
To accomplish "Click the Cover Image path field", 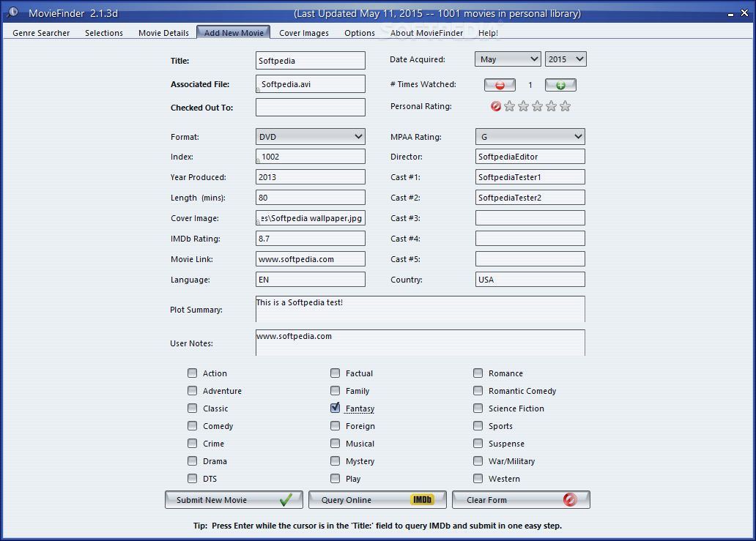I will click(310, 217).
